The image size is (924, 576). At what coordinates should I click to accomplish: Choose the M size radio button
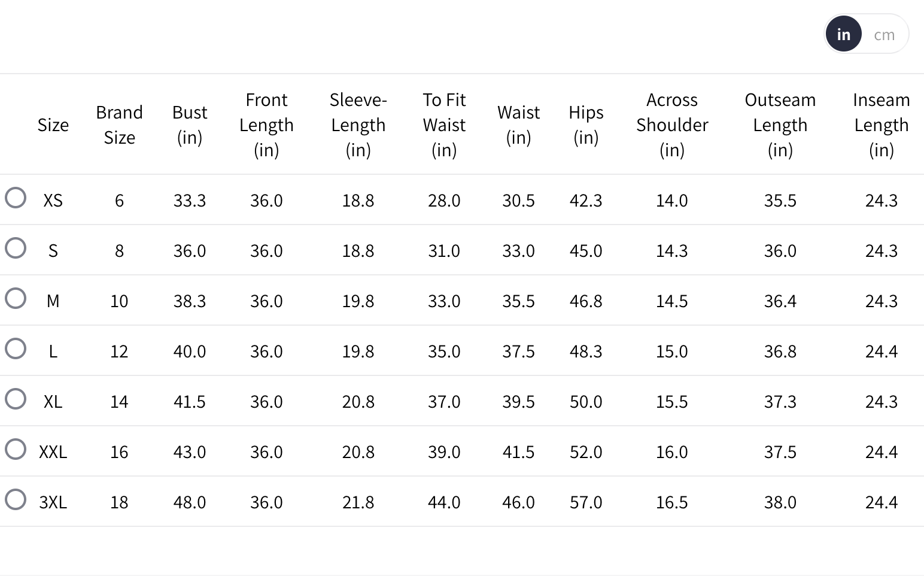click(16, 298)
